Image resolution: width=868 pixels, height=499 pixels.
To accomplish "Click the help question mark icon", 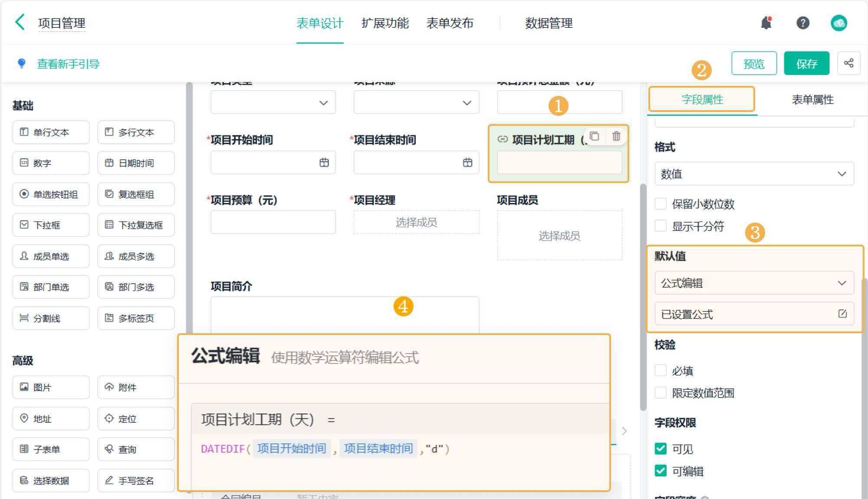I will coord(802,23).
